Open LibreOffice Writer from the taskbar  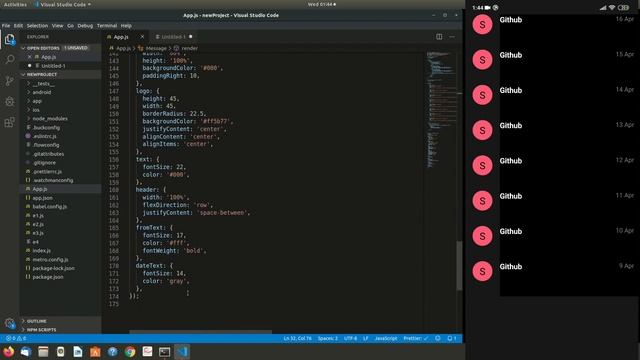click(78, 351)
